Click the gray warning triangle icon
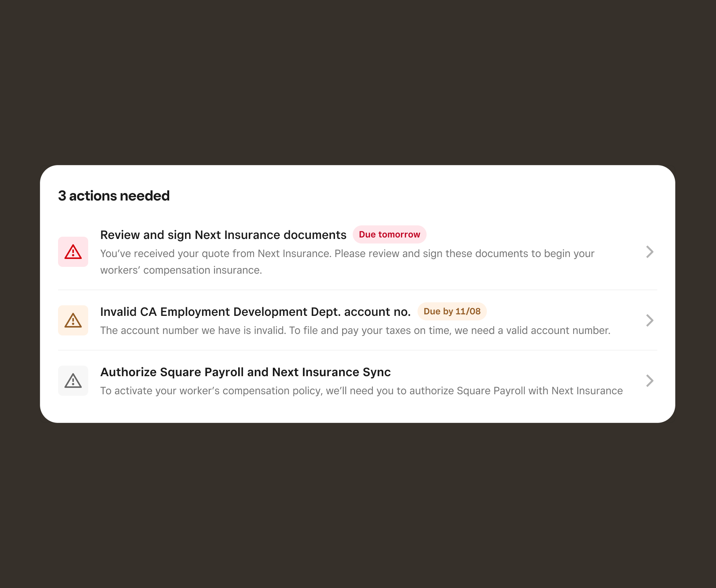Viewport: 716px width, 588px height. (73, 381)
